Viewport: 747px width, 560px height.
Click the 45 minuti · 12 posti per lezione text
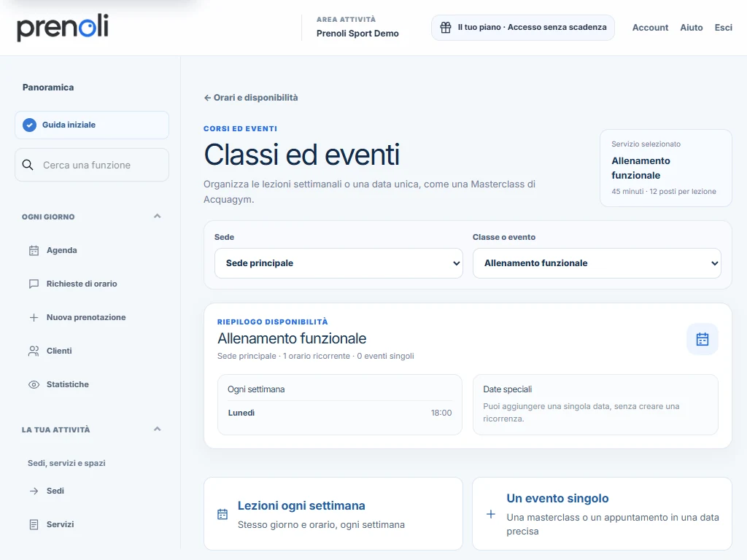tap(664, 192)
